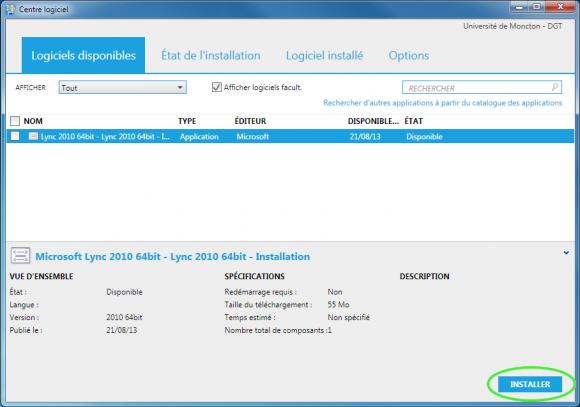Sort by the DISPONIBLE... column header
The image size is (580, 407).
tap(373, 121)
